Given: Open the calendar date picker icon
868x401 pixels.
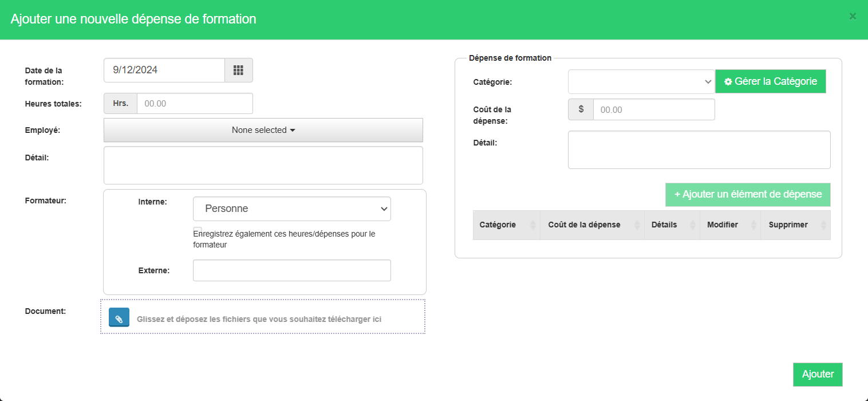Looking at the screenshot, I should point(238,70).
